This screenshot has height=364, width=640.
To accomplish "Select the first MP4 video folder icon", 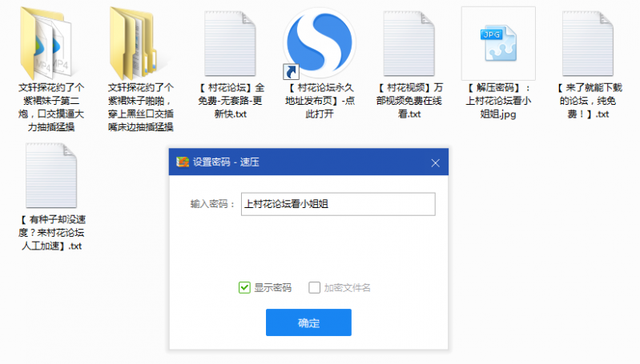I will point(46,40).
